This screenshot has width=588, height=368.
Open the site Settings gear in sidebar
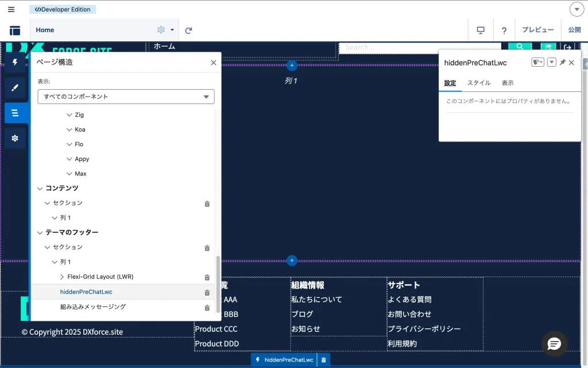[15, 138]
